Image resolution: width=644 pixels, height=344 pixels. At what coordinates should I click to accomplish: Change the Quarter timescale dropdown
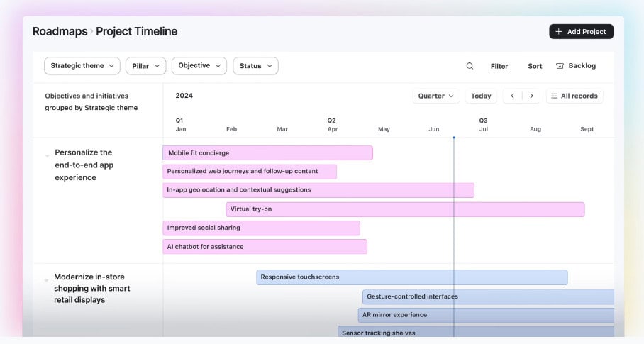[x=436, y=96]
